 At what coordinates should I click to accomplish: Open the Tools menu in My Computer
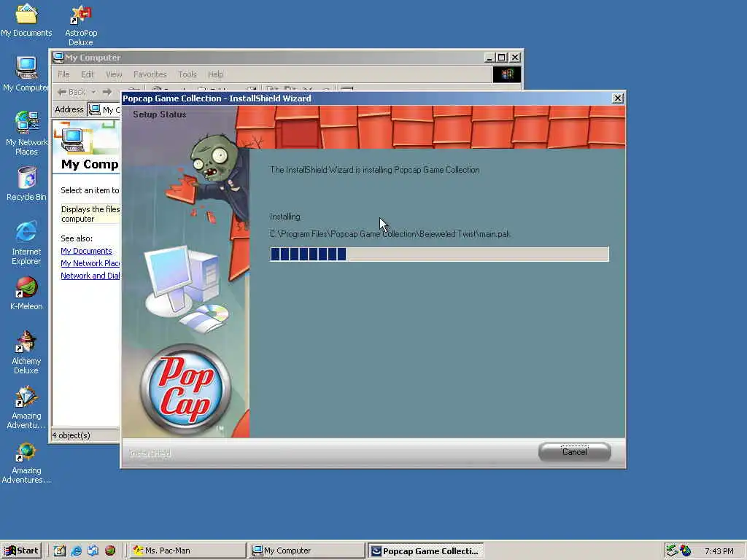coord(187,74)
